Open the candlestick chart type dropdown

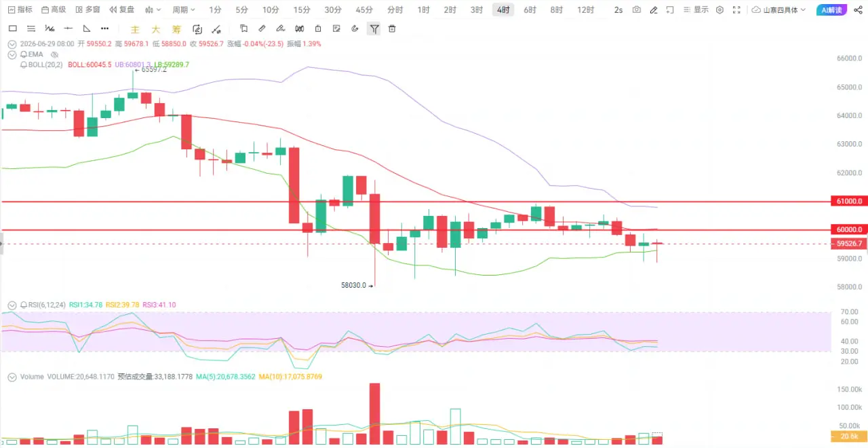tap(153, 10)
